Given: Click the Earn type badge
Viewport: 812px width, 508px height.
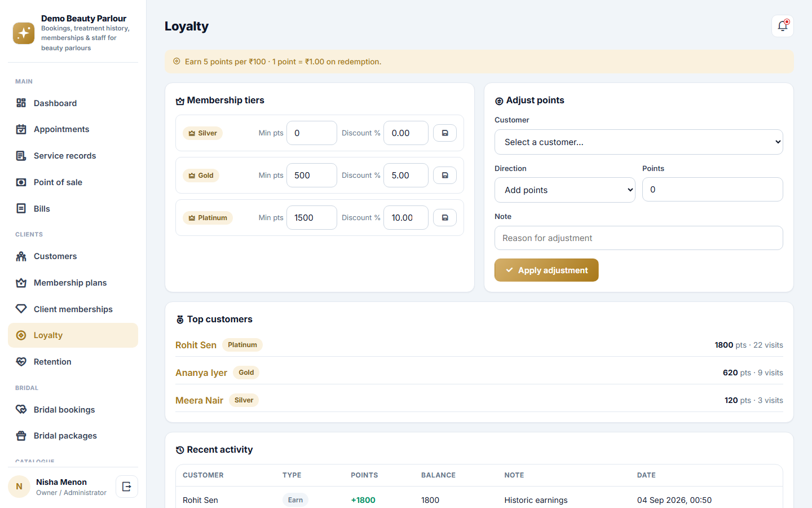Looking at the screenshot, I should click(x=295, y=500).
